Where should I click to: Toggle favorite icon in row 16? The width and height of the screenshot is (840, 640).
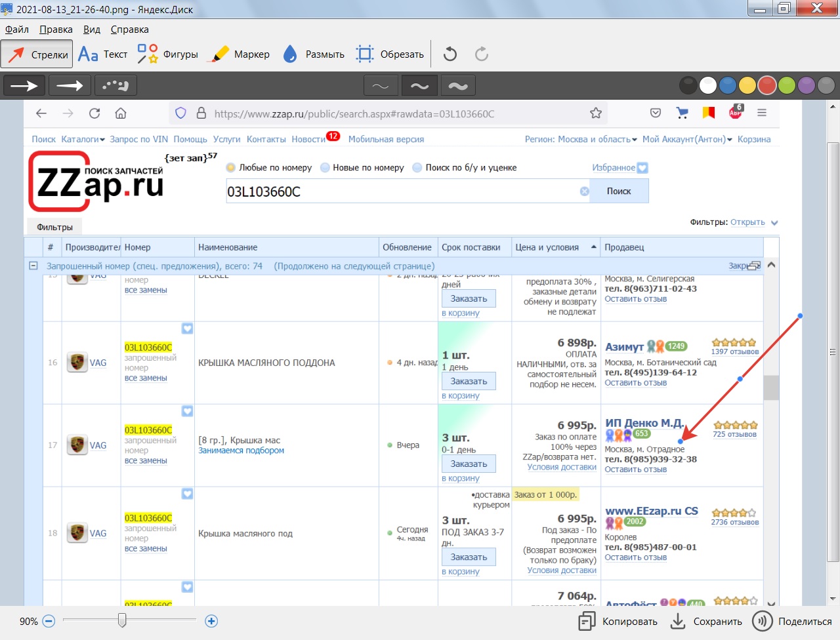[x=187, y=328]
